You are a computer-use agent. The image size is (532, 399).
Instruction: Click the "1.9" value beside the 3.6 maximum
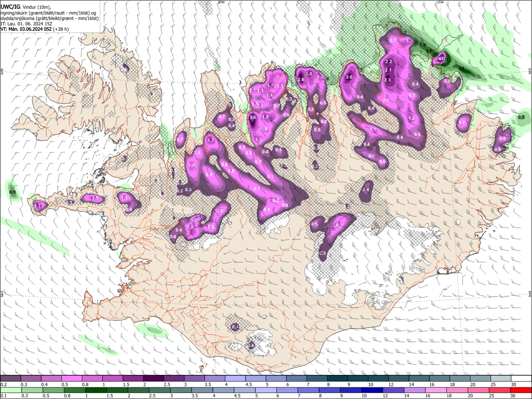(265, 117)
